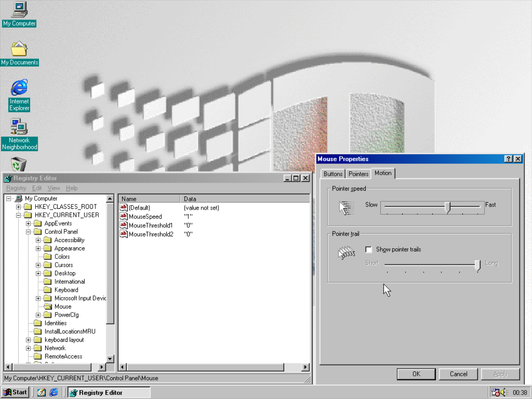Expand the Appearance key
Viewport: 532px width, 399px height.
(38, 248)
